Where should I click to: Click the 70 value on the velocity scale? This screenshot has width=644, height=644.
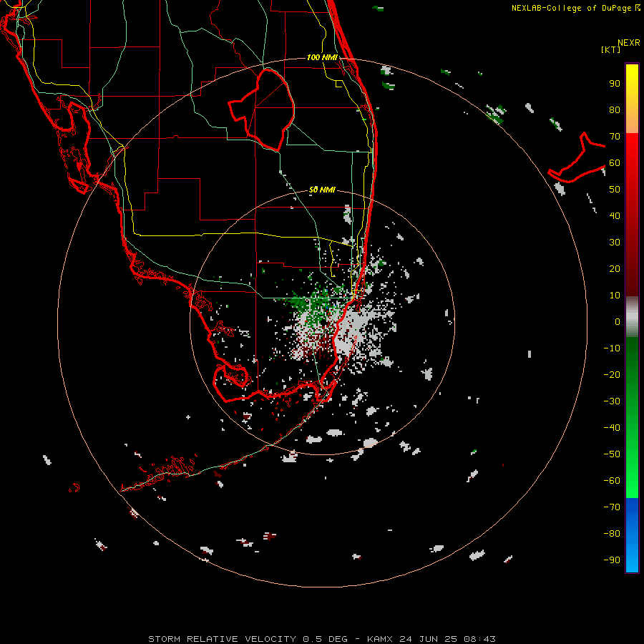pyautogui.click(x=615, y=137)
